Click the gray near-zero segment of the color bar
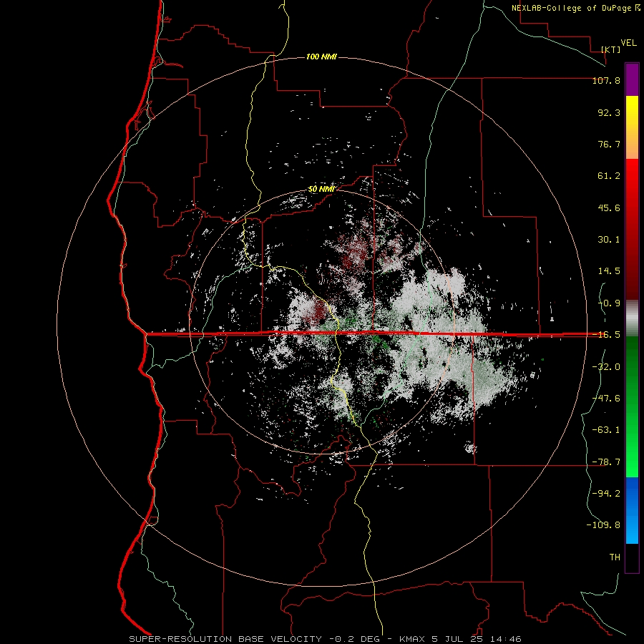The image size is (644, 644). (x=632, y=318)
